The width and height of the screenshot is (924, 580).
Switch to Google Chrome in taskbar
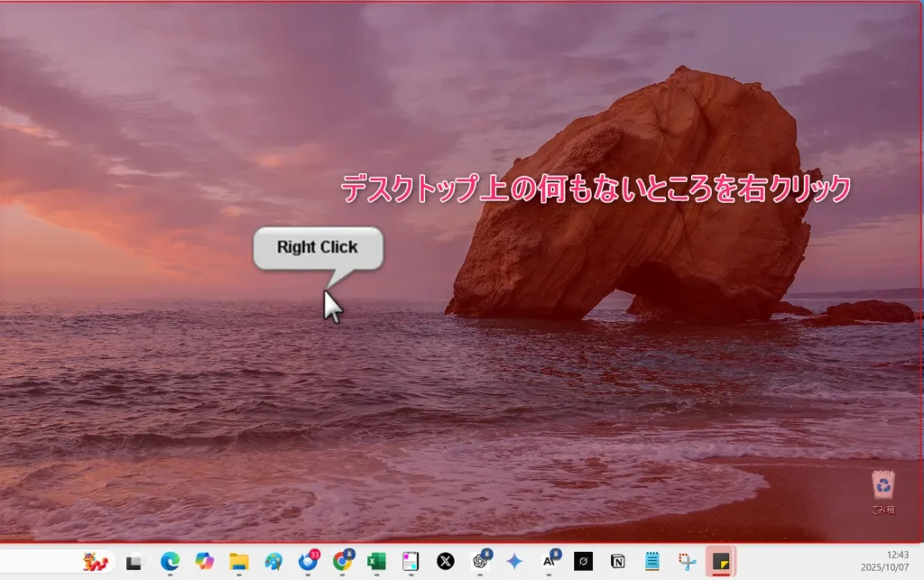342,561
